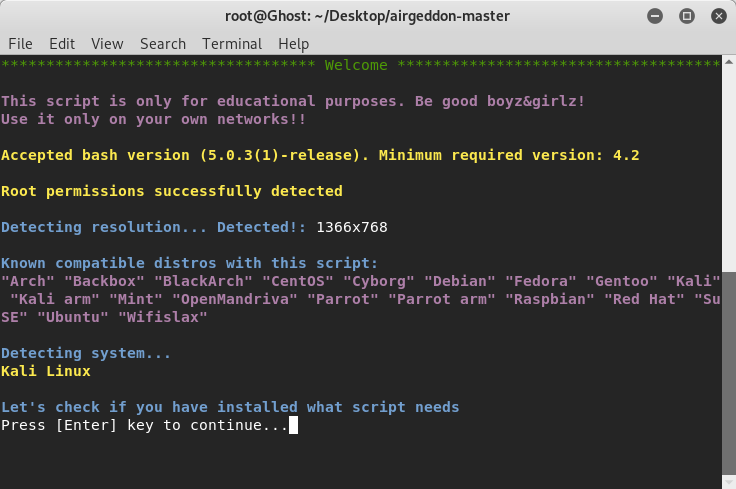Click the "Gentoo" distro name

(x=621, y=281)
